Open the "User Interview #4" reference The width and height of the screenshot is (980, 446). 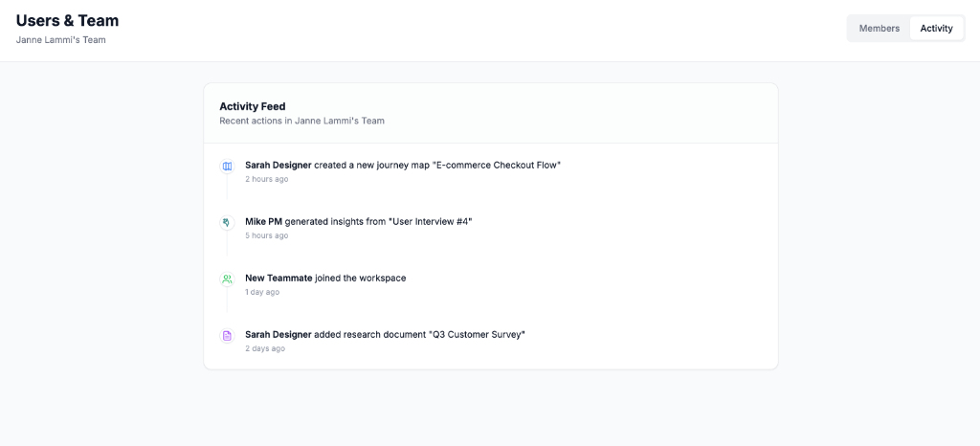[430, 222]
